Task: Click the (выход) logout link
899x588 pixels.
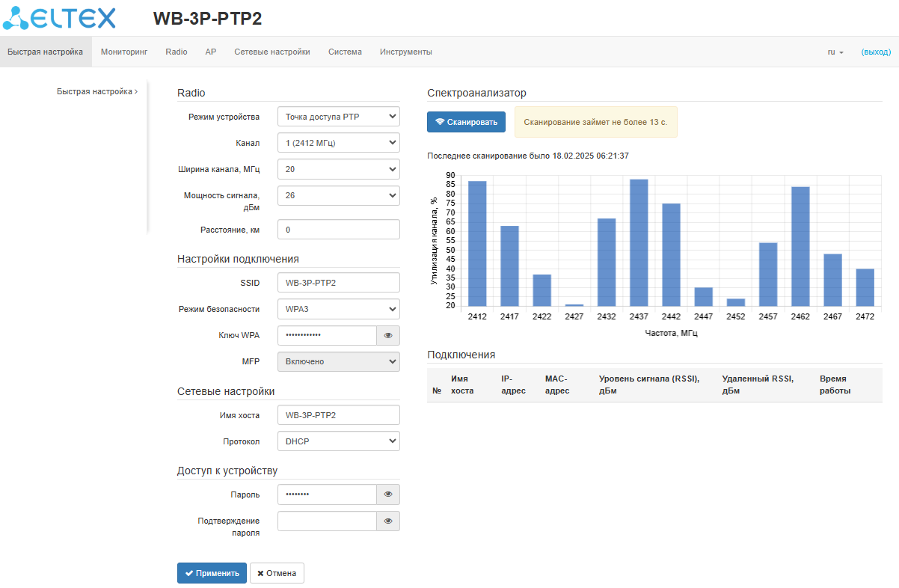Action: click(x=876, y=52)
